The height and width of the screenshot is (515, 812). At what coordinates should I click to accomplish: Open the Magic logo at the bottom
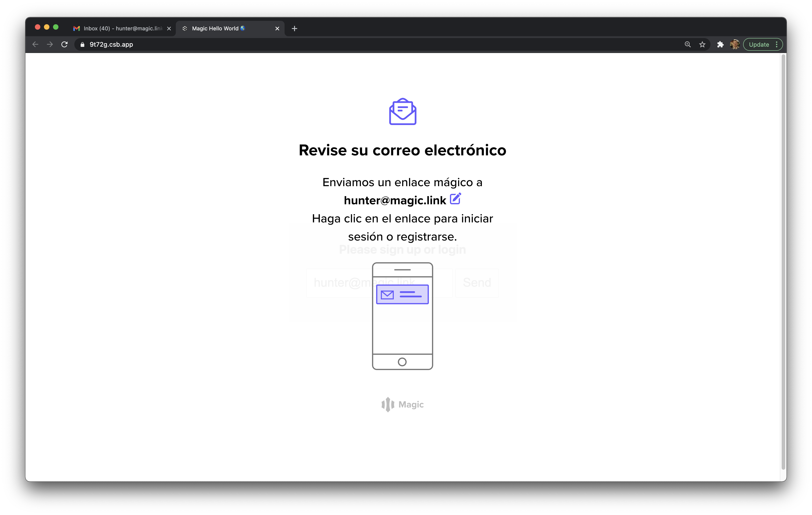(x=402, y=404)
